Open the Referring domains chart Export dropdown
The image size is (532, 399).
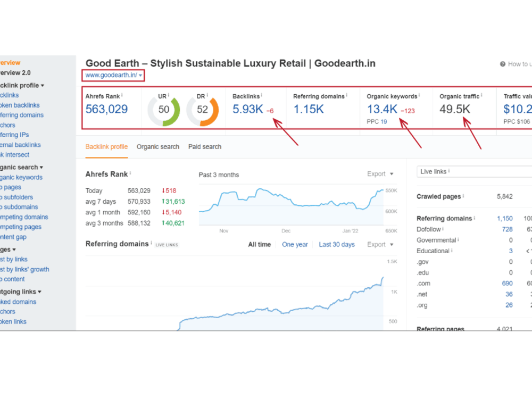(380, 244)
